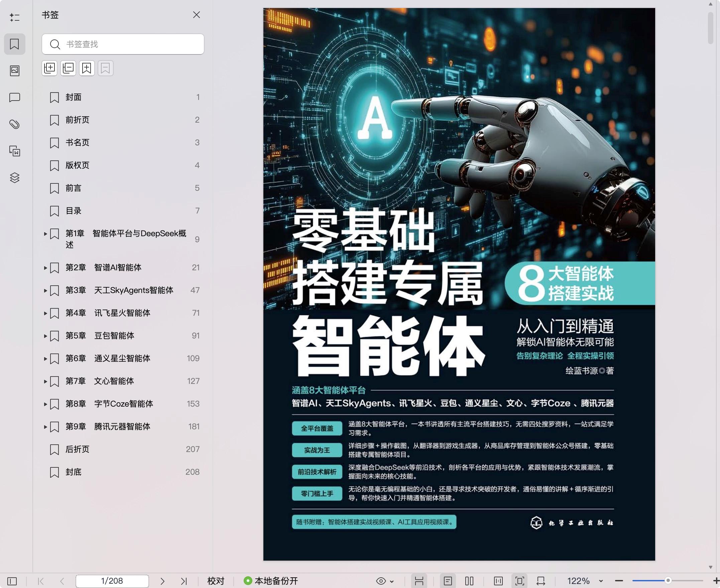The width and height of the screenshot is (720, 588).
Task: Go to first page button
Action: (41, 581)
